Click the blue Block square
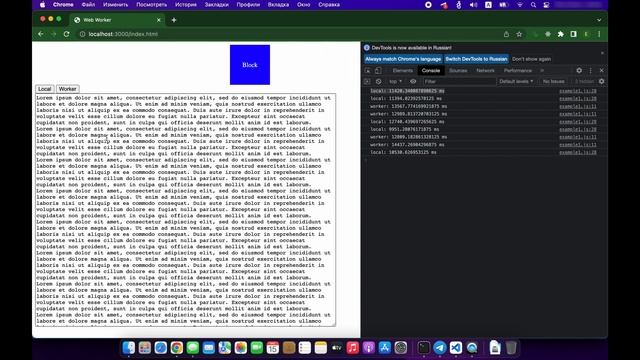640x360 pixels. pyautogui.click(x=250, y=65)
